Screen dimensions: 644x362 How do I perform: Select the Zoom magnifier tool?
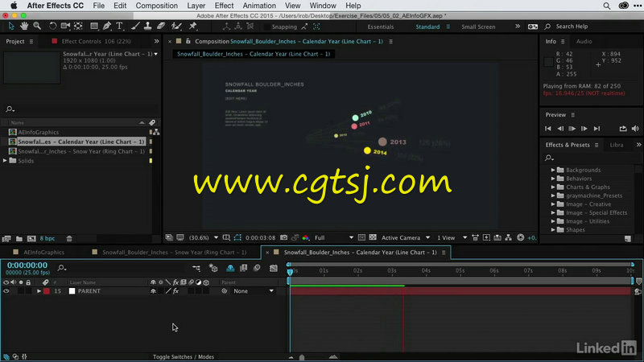point(37,27)
